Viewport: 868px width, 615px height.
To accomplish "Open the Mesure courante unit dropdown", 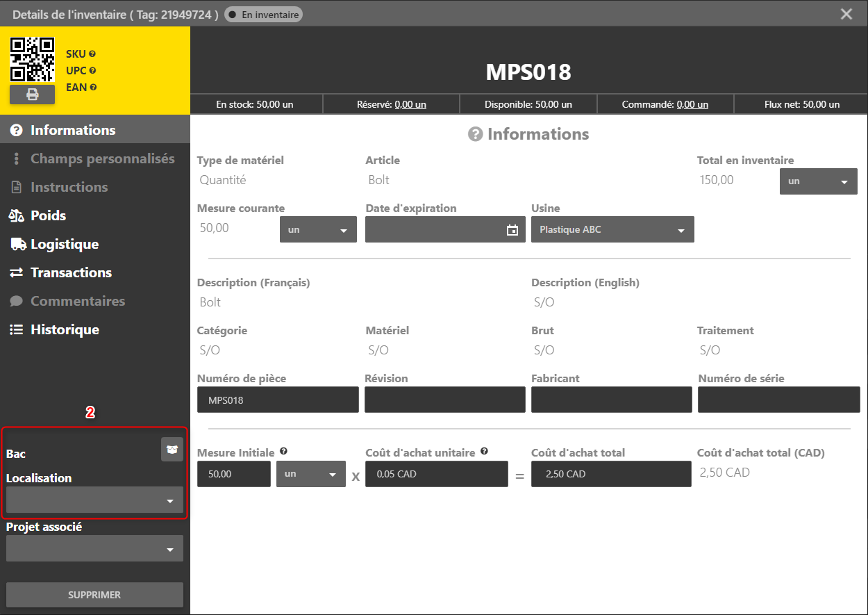I will point(318,230).
